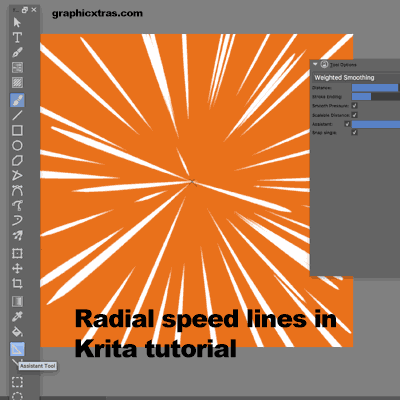Click the Tool Options lock icon
The image size is (400, 400).
[x=324, y=64]
